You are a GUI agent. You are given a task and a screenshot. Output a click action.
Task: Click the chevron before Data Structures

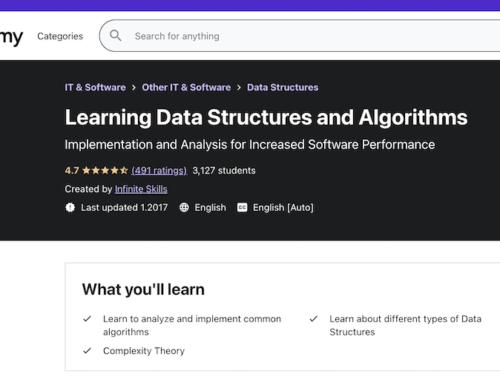[x=239, y=88]
